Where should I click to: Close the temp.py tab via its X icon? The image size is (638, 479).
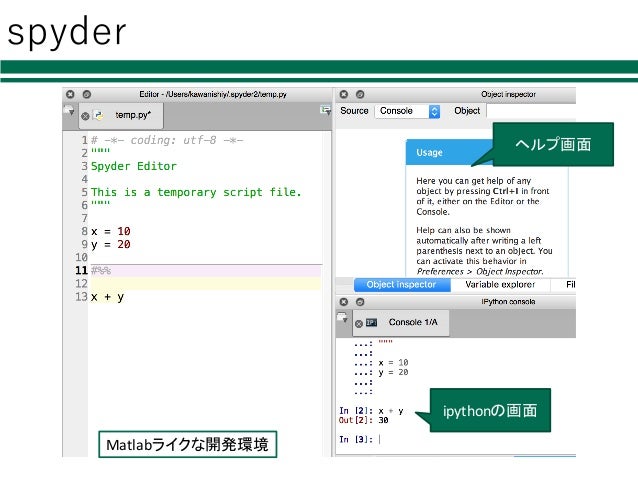click(x=85, y=116)
